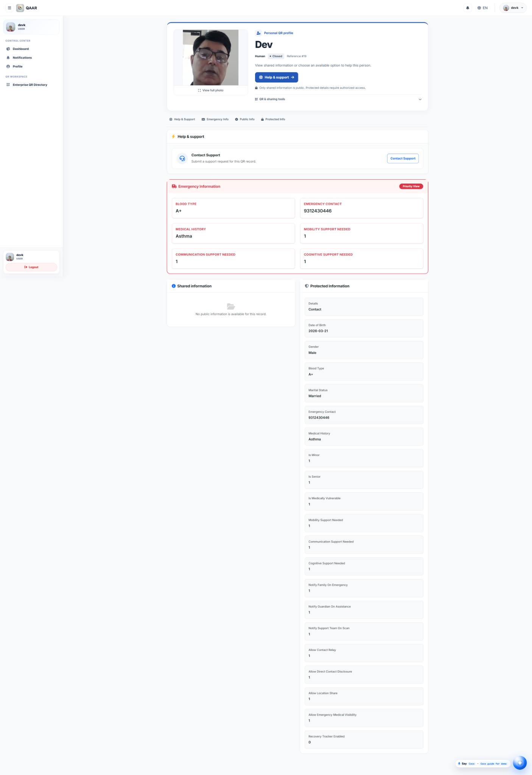Click the Is Minor row
Image resolution: width=532 pixels, height=775 pixels.
coord(364,458)
